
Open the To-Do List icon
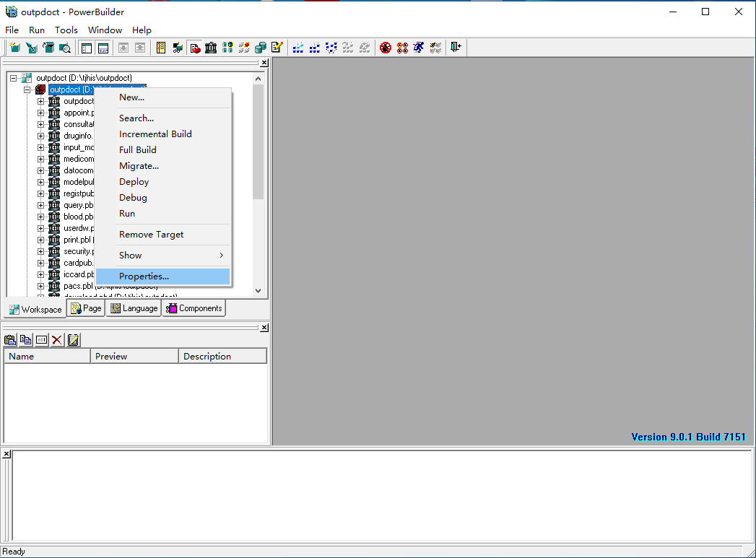pyautogui.click(x=161, y=47)
